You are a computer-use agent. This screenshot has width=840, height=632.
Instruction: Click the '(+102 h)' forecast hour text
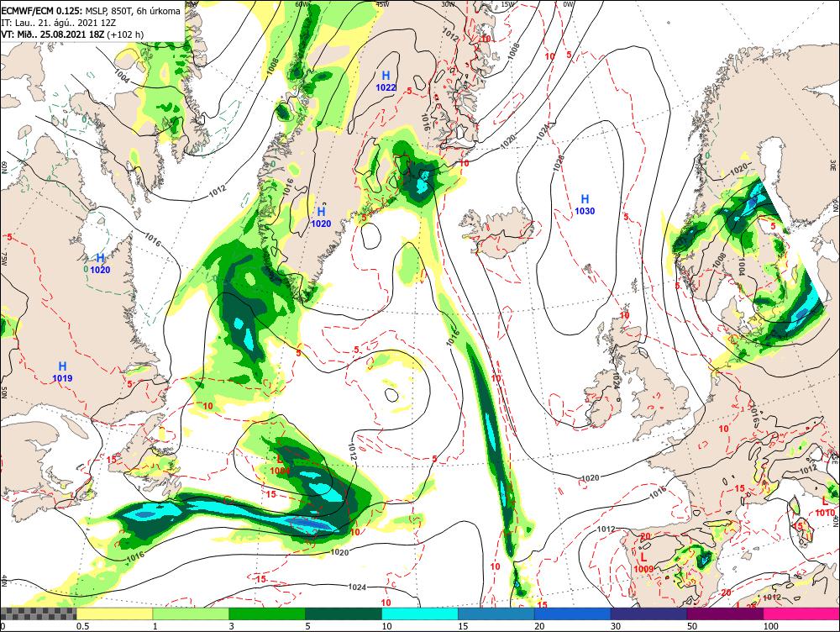(x=125, y=34)
